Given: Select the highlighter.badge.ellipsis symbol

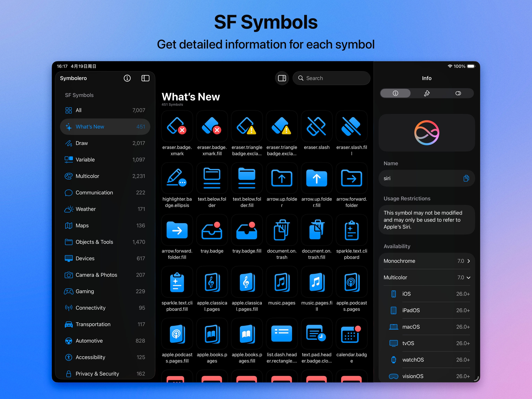Looking at the screenshot, I should pos(177,178).
